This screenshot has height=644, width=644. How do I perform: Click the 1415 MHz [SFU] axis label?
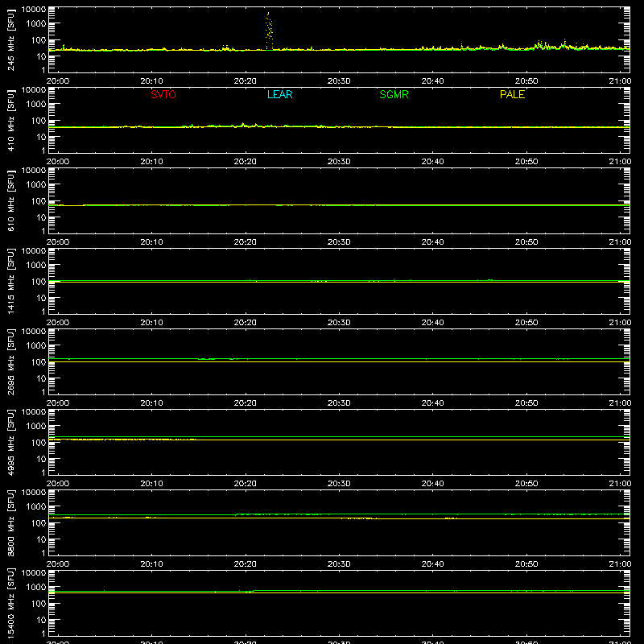(x=11, y=281)
